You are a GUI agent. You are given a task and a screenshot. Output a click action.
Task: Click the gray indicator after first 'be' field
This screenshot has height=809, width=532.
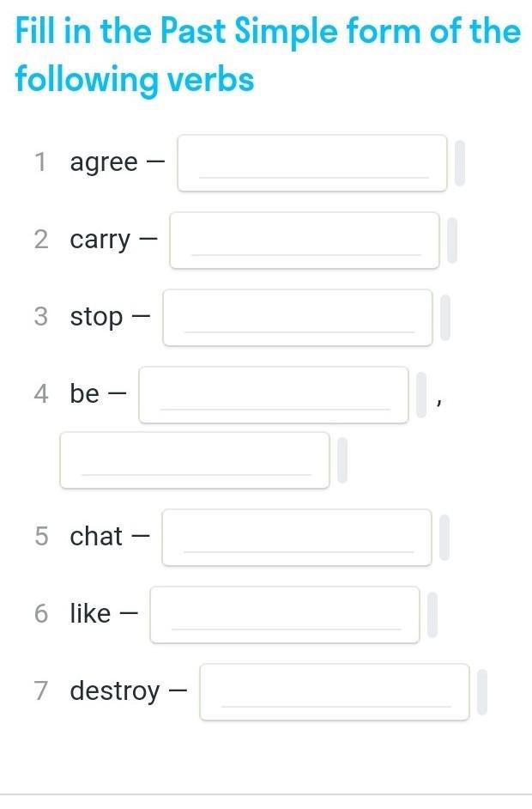click(421, 395)
